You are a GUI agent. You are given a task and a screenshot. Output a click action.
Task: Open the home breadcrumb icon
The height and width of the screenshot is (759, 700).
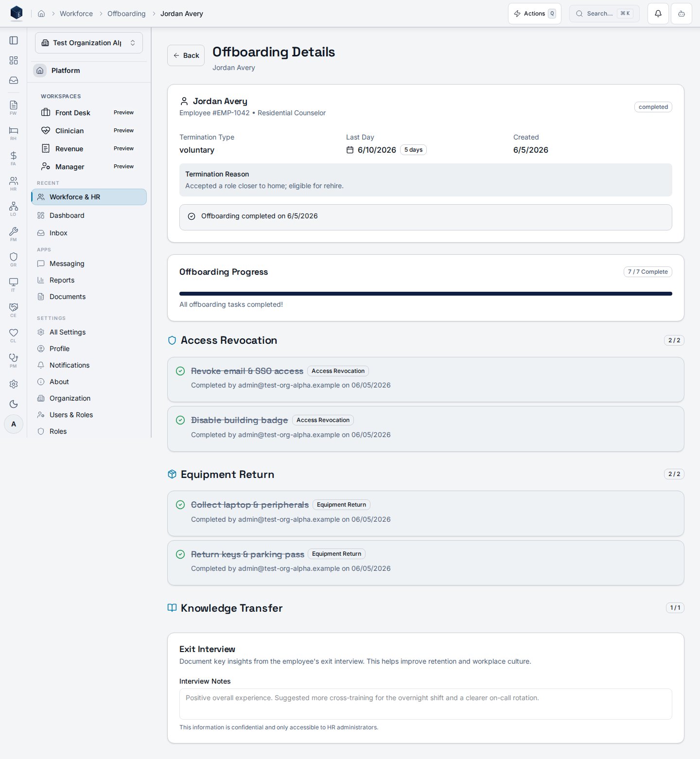point(41,14)
